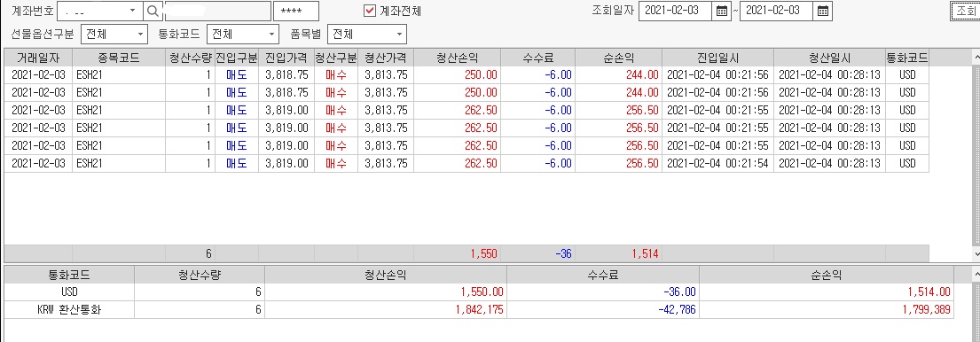Viewport: 980px width, 342px height.
Task: Sort by the 청산손익 column header
Action: pos(457,58)
